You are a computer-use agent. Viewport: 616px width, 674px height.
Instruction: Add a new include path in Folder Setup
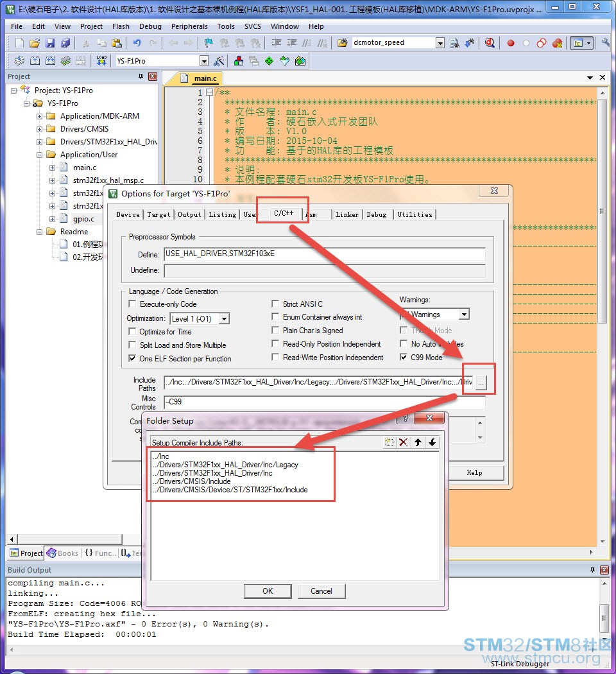(x=389, y=442)
